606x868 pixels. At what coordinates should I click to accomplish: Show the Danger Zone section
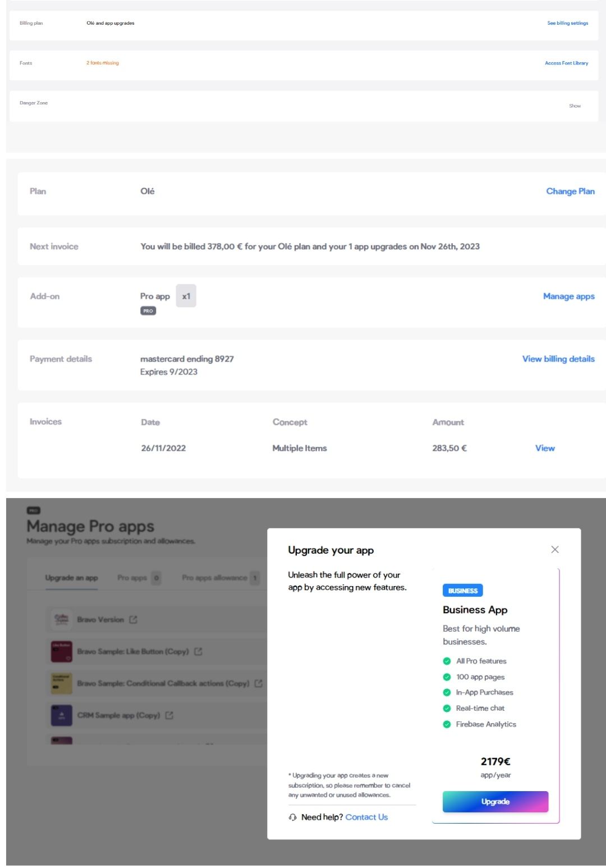pos(575,106)
